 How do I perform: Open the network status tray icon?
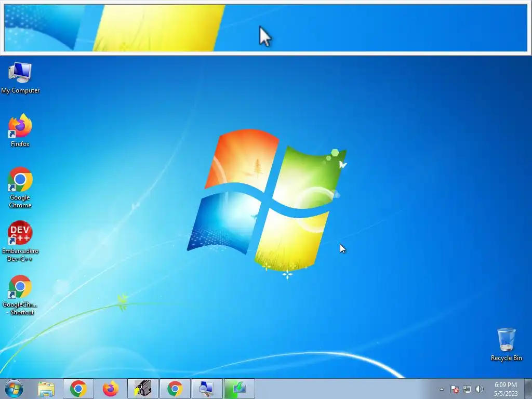[x=467, y=389]
